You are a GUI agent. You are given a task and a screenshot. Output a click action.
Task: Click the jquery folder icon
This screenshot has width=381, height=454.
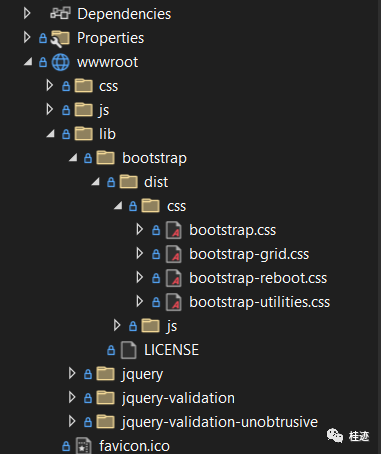coord(105,373)
